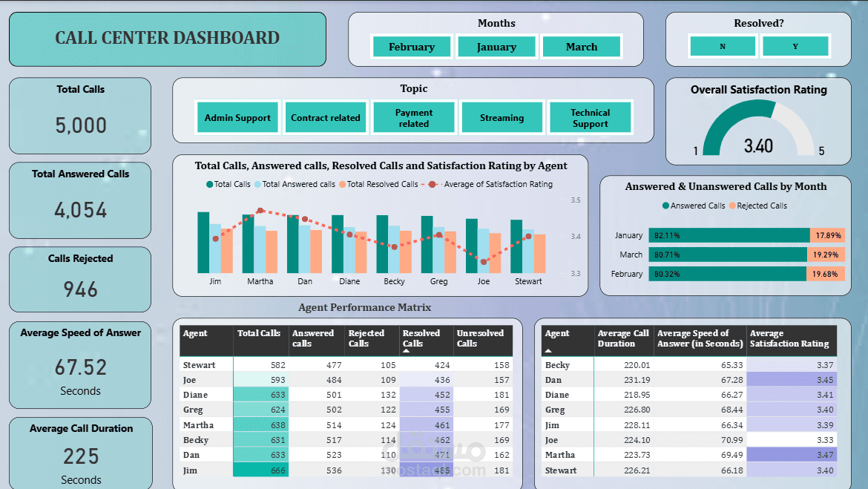Viewport: 868px width, 489px height.
Task: Toggle the February month filter
Action: click(x=411, y=46)
